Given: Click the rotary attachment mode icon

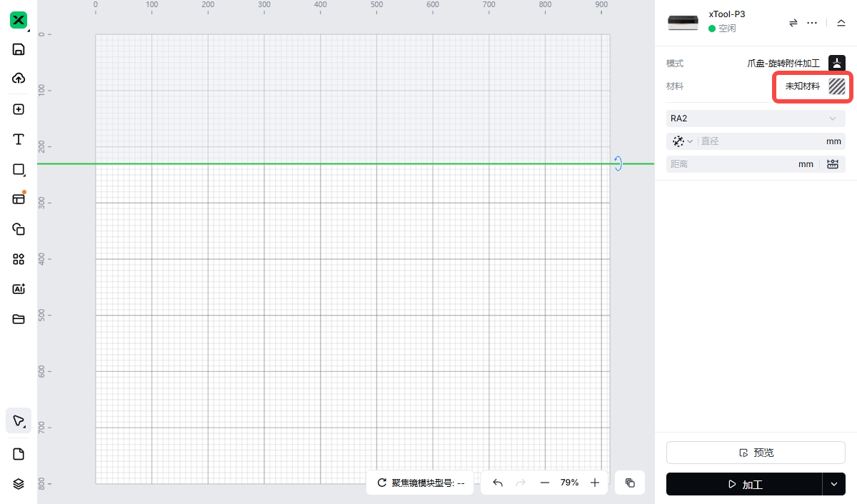Looking at the screenshot, I should coord(836,63).
